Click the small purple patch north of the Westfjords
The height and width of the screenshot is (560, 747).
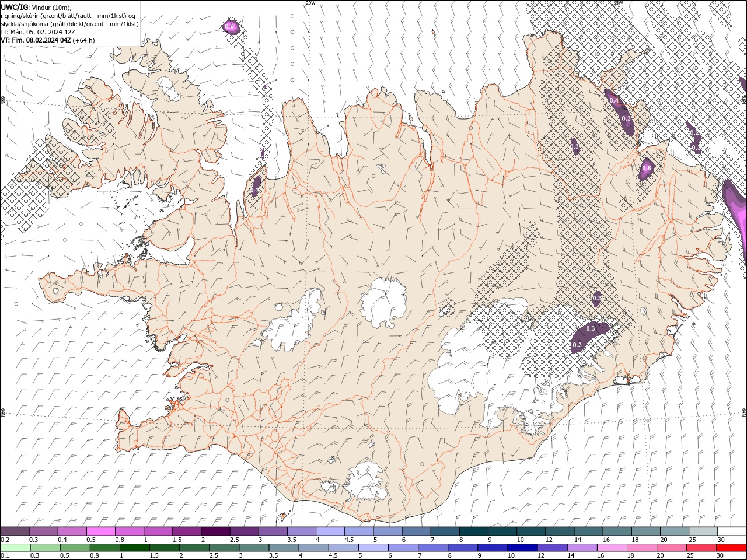[x=233, y=26]
